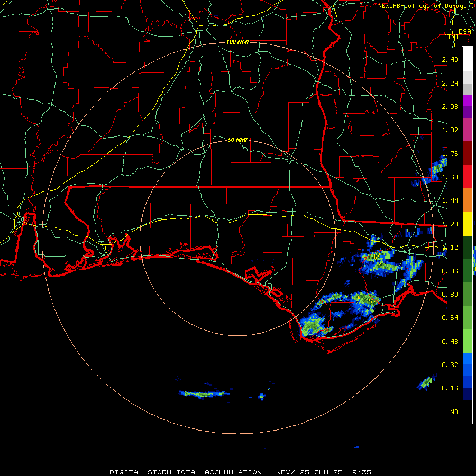Select the DSA product label above legend
476x476 pixels.
tap(464, 31)
